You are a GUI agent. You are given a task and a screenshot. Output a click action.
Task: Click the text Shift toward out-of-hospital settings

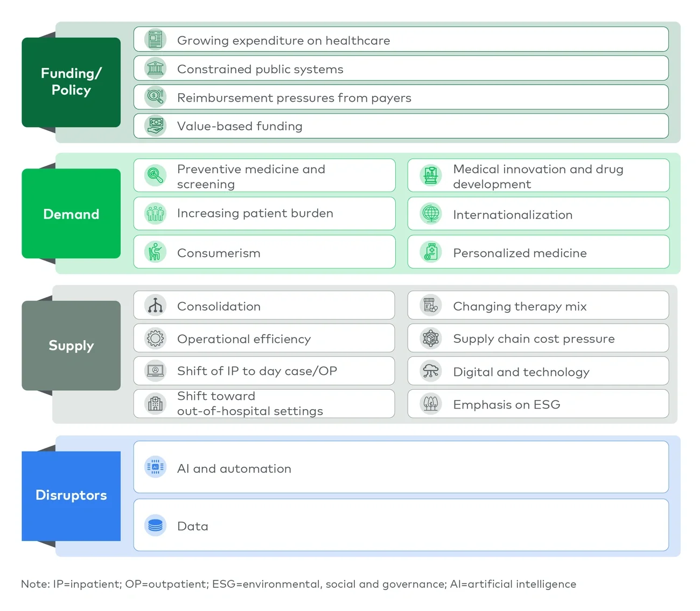[x=250, y=403]
